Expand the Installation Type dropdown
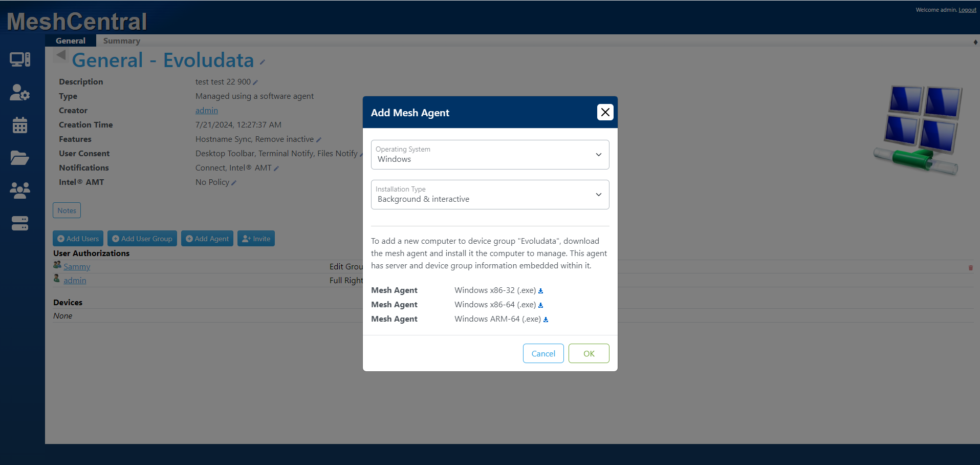 (490, 195)
